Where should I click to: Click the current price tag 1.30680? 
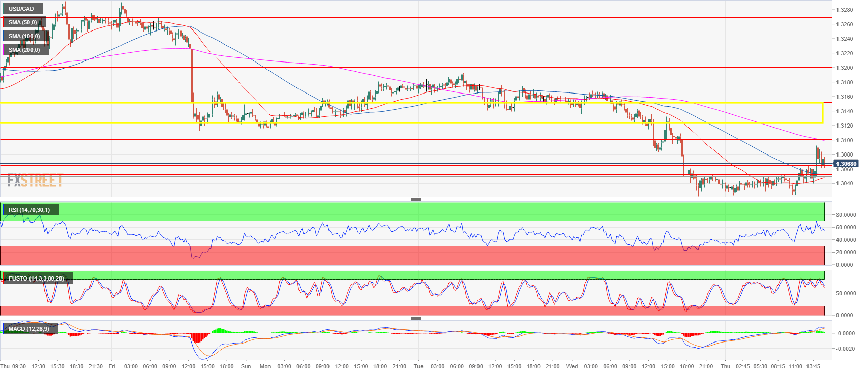pyautogui.click(x=846, y=164)
